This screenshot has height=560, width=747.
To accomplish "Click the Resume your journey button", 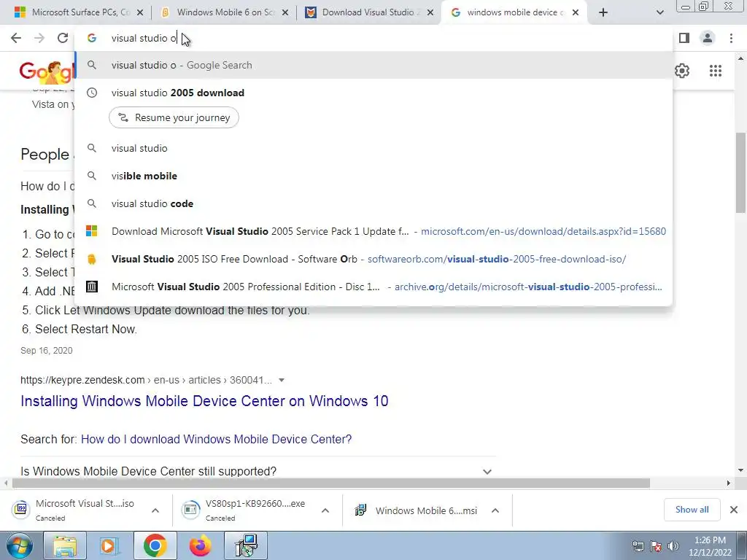I will (x=174, y=117).
